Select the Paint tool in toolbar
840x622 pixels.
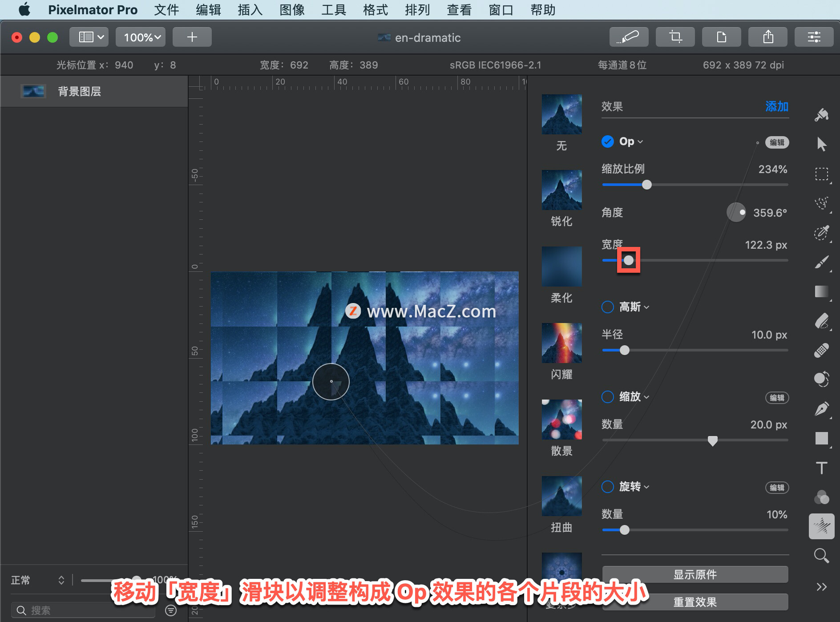pos(821,115)
